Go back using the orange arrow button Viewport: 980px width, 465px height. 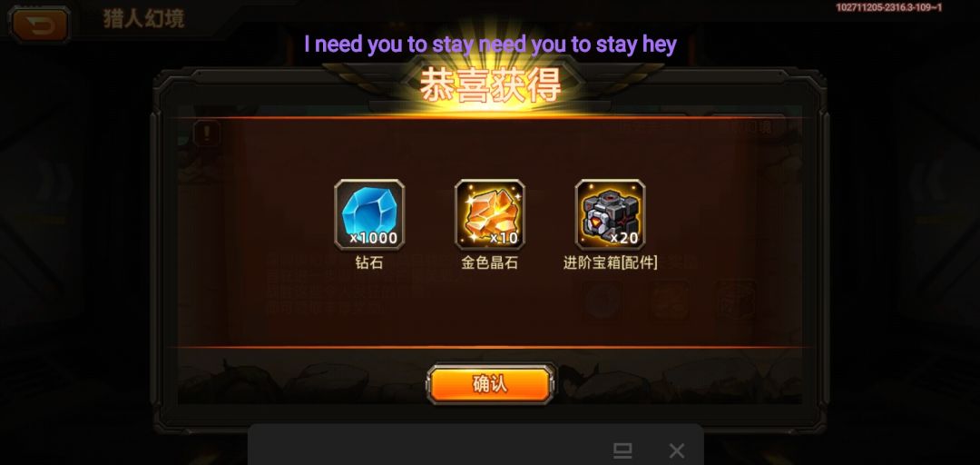coord(39,25)
